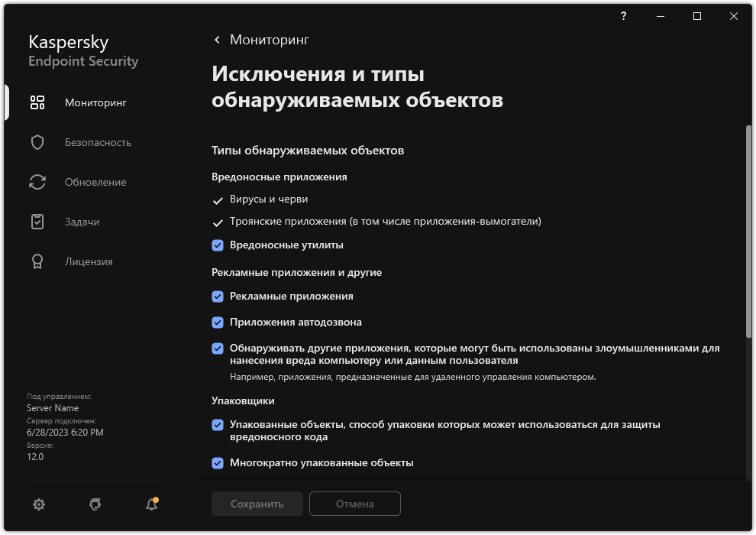This screenshot has height=535, width=756.
Task: Open the settings gear icon
Action: click(38, 504)
